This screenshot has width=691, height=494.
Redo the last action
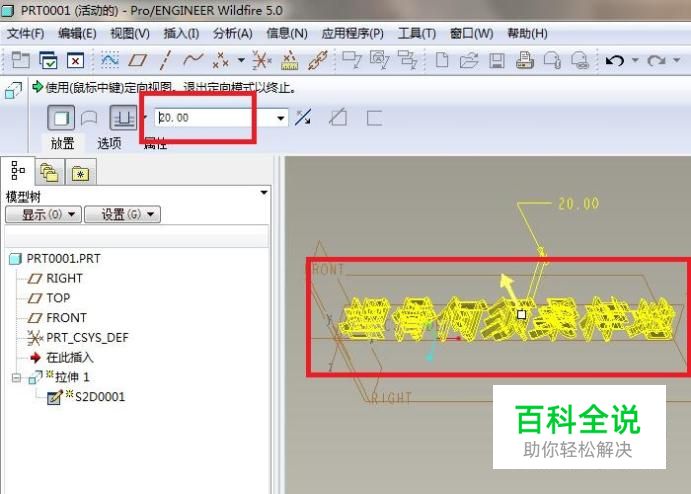[656, 60]
